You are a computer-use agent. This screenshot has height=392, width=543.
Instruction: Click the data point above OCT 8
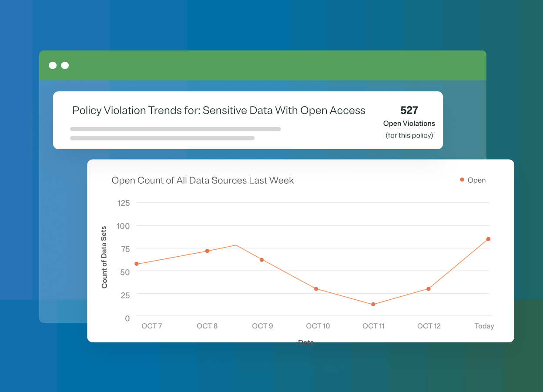click(206, 251)
